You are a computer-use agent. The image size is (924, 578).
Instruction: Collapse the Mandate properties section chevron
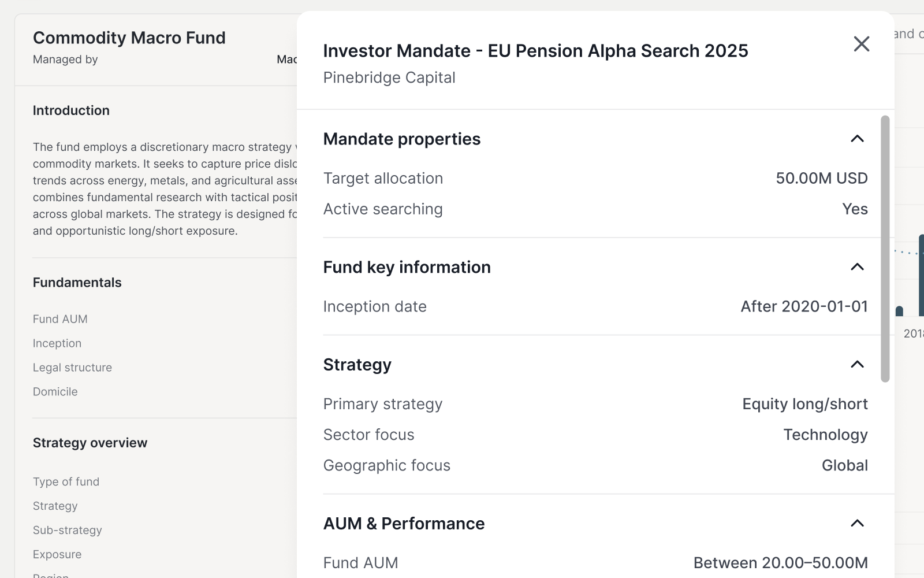[857, 139]
